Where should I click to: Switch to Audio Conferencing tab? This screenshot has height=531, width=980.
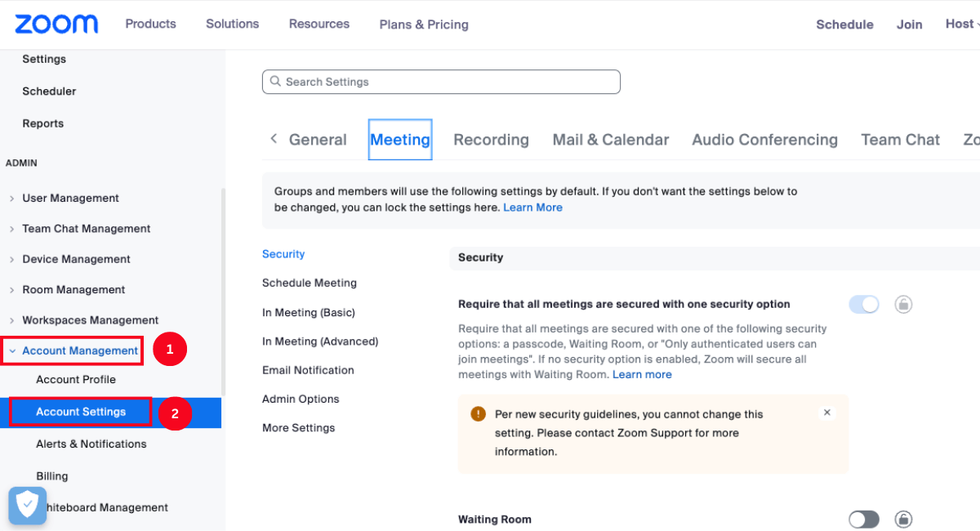(764, 140)
